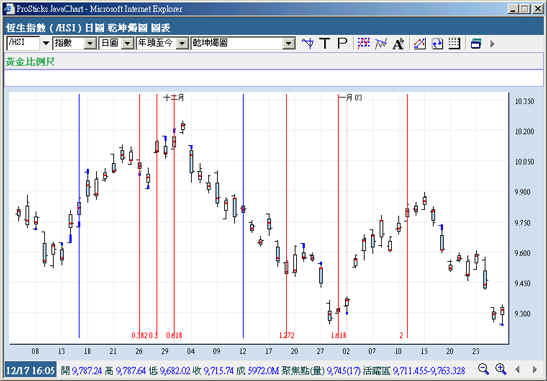
Task: Open the 日圖 period dropdown
Action: tap(128, 44)
